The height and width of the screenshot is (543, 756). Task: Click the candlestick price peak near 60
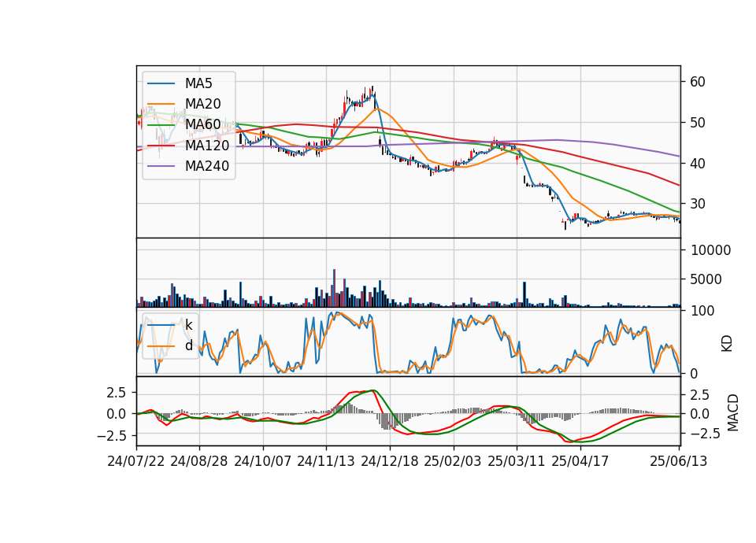click(372, 90)
